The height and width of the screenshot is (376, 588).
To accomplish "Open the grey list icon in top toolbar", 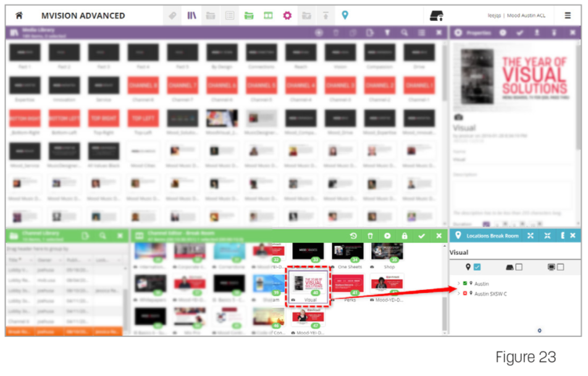I will pyautogui.click(x=230, y=15).
